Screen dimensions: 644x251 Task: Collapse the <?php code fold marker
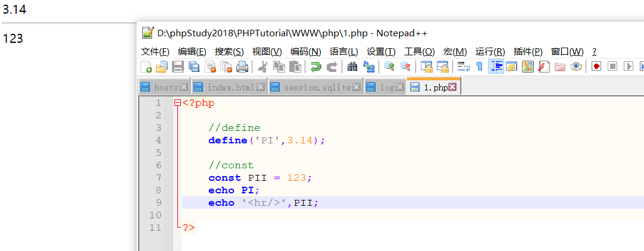(177, 103)
